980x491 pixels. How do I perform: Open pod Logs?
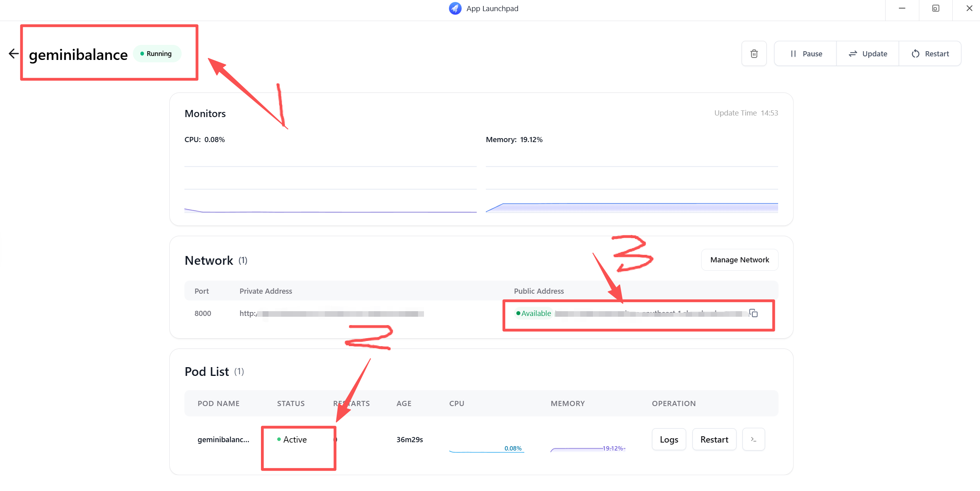(x=669, y=439)
